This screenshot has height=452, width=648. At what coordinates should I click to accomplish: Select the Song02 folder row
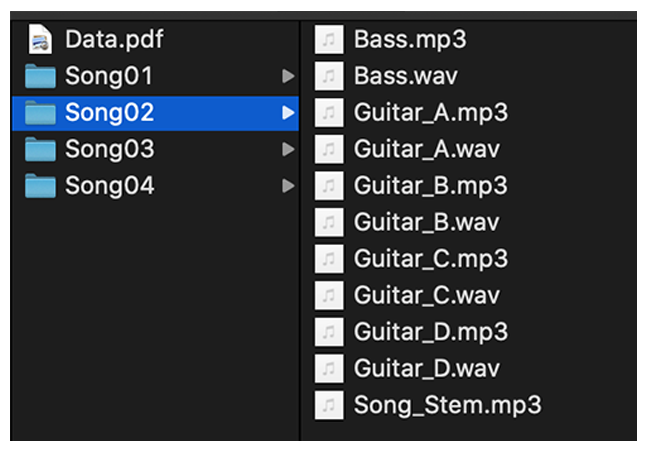point(155,113)
